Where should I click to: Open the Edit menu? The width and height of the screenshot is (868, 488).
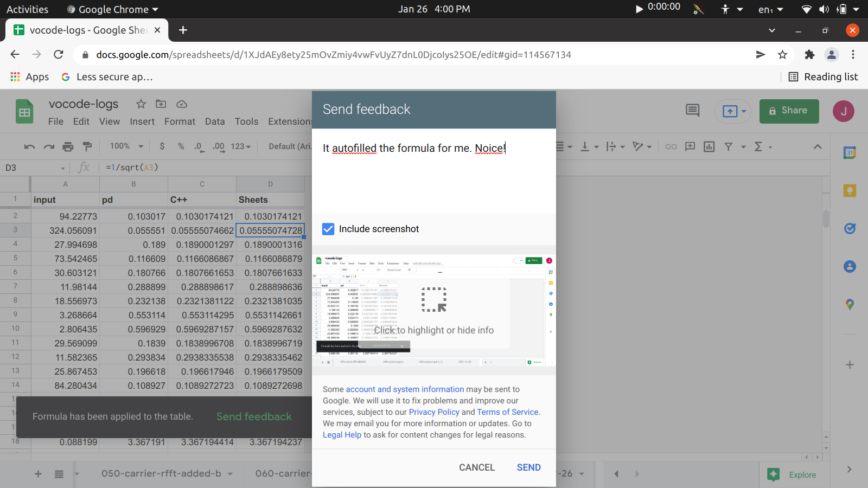pos(81,121)
